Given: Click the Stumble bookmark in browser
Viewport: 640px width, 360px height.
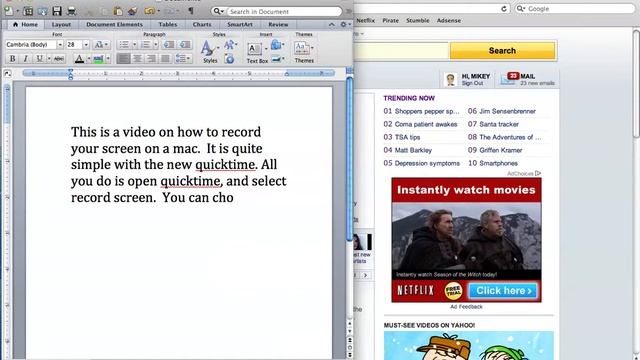Looking at the screenshot, I should coord(418,20).
